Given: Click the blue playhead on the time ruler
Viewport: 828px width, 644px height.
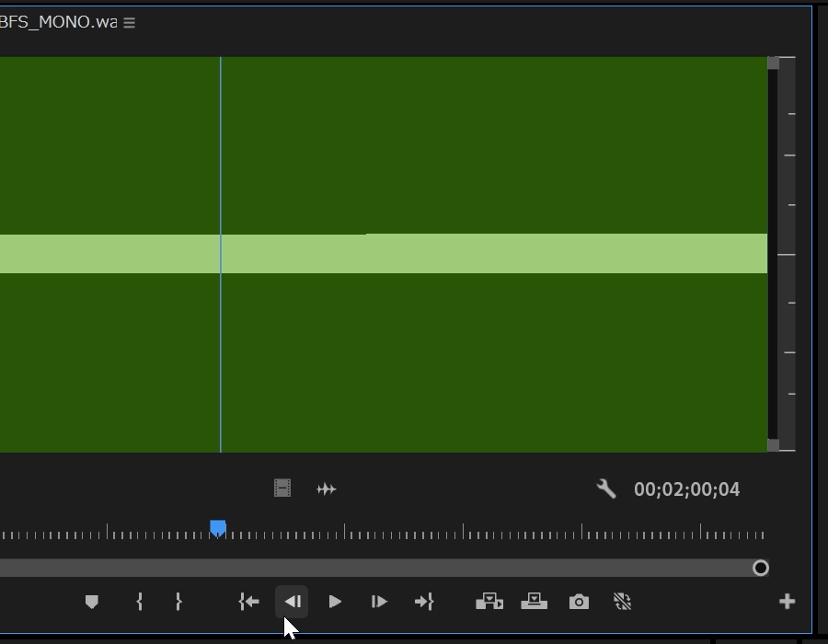Looking at the screenshot, I should coord(218,528).
